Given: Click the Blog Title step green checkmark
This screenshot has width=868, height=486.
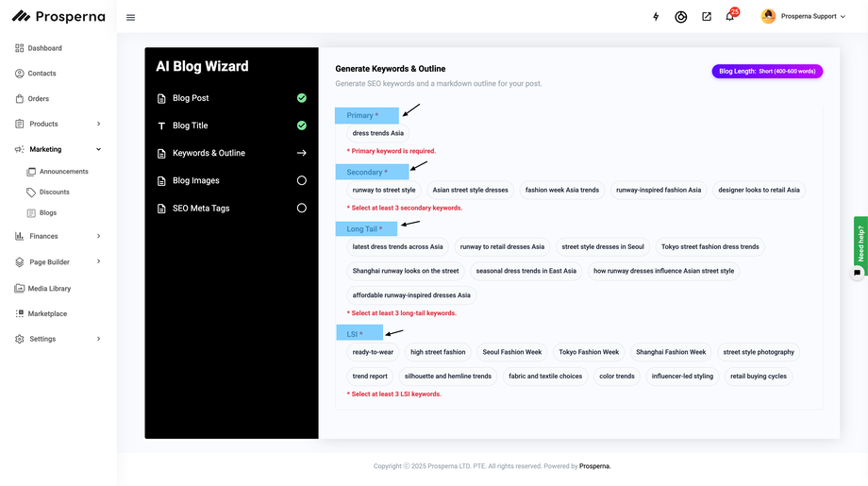Looking at the screenshot, I should pos(302,126).
